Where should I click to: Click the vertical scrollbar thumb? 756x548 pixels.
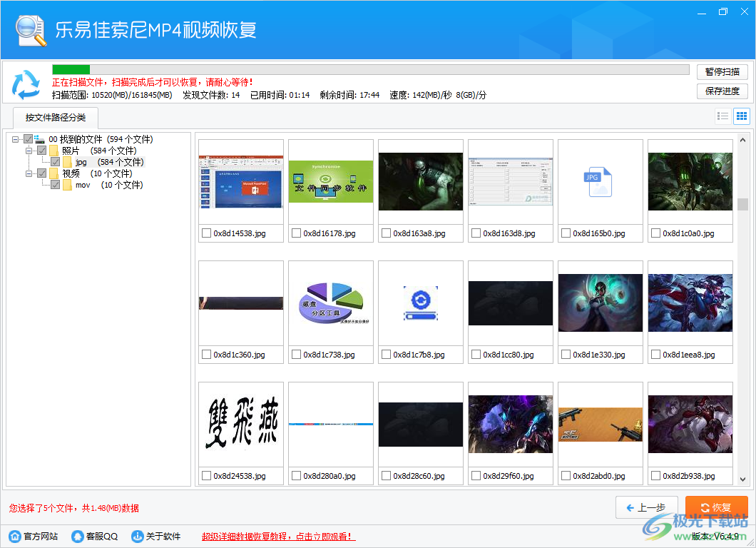pyautogui.click(x=743, y=204)
